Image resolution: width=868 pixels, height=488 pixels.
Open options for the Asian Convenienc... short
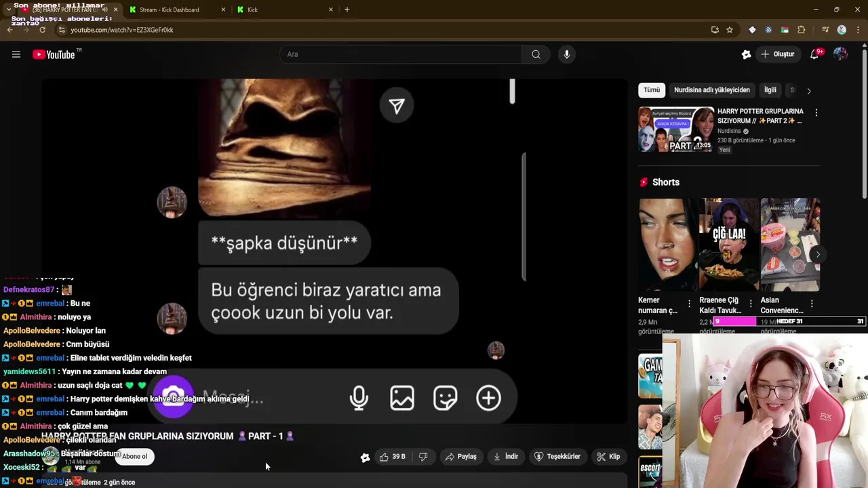pos(812,304)
